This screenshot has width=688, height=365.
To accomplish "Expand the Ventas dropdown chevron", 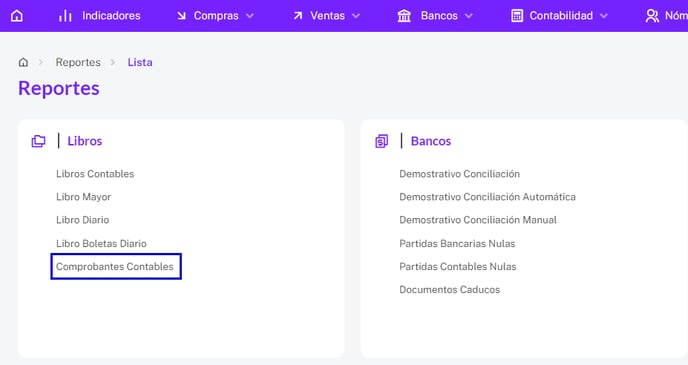I will coord(356,16).
